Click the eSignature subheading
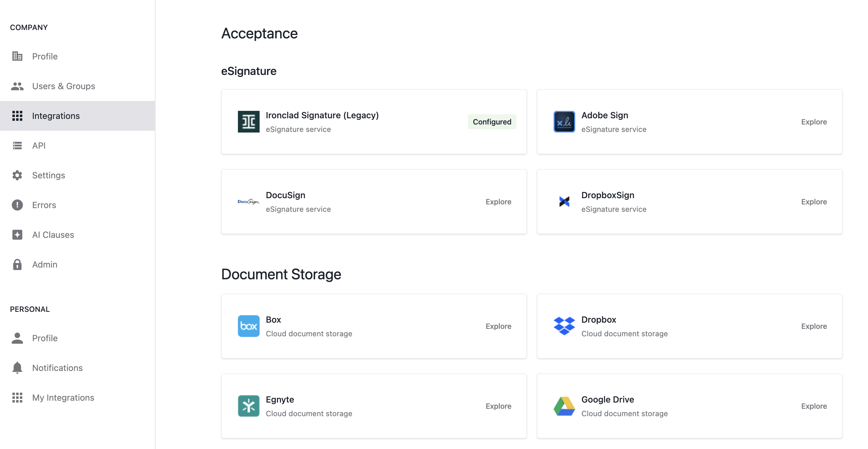 pyautogui.click(x=249, y=71)
